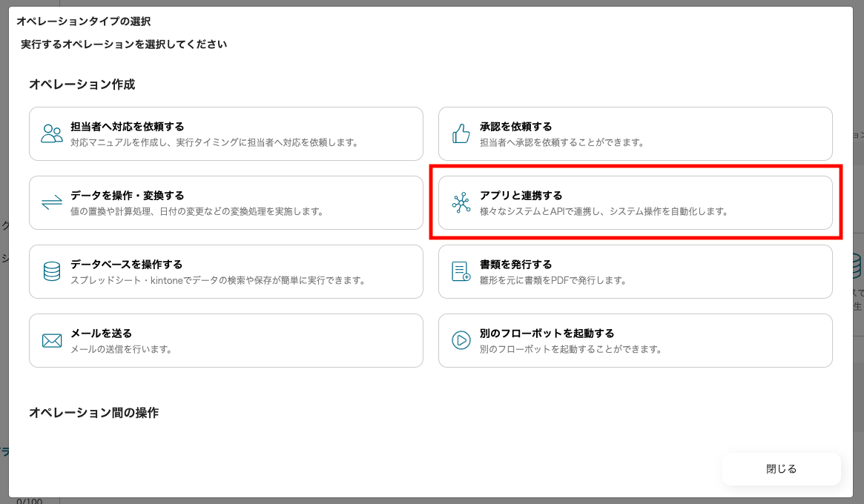This screenshot has height=504, width=864.
Task: Pick the データベースを操作する title
Action: [x=126, y=265]
